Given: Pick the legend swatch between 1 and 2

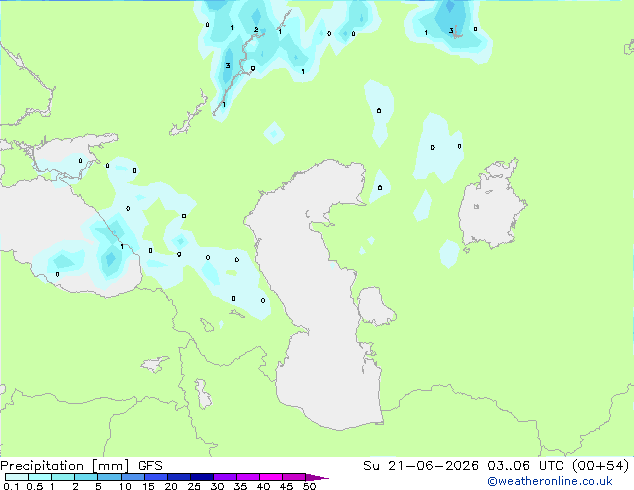Looking at the screenshot, I should [63, 477].
